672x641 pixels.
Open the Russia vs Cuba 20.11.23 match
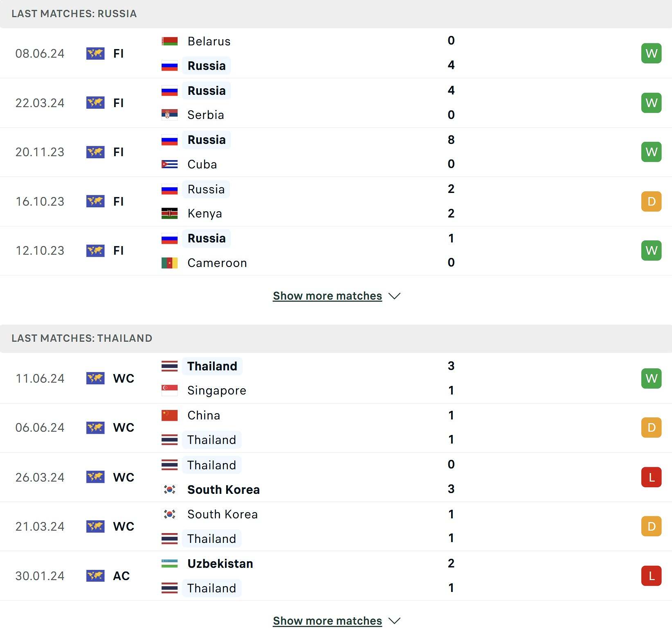336,152
